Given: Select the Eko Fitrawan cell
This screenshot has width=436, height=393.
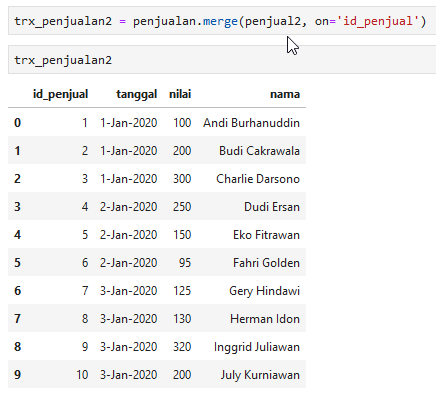Looking at the screenshot, I should (266, 235).
